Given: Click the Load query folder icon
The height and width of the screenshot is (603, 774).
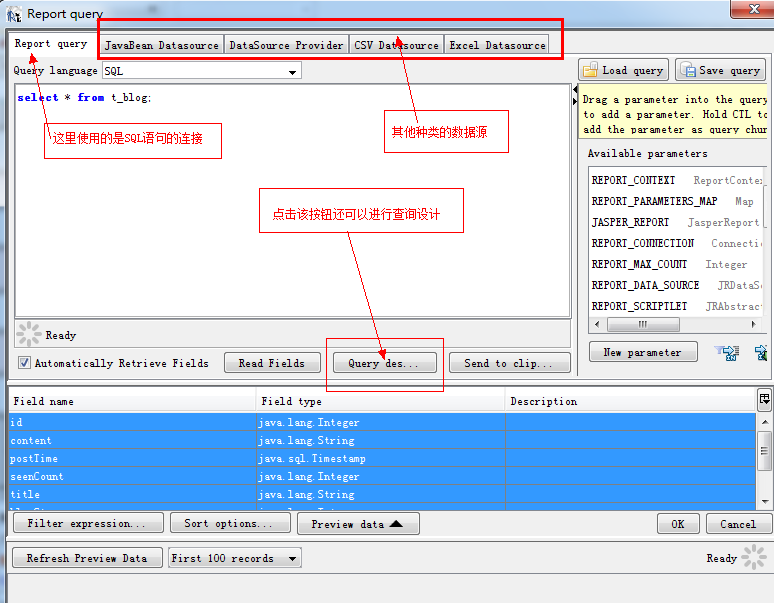Looking at the screenshot, I should (590, 70).
